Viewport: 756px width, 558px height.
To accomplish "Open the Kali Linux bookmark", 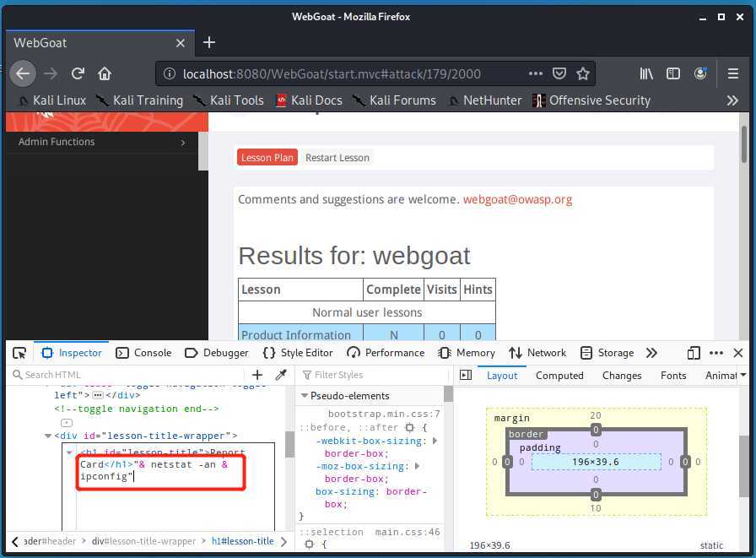I will 51,100.
